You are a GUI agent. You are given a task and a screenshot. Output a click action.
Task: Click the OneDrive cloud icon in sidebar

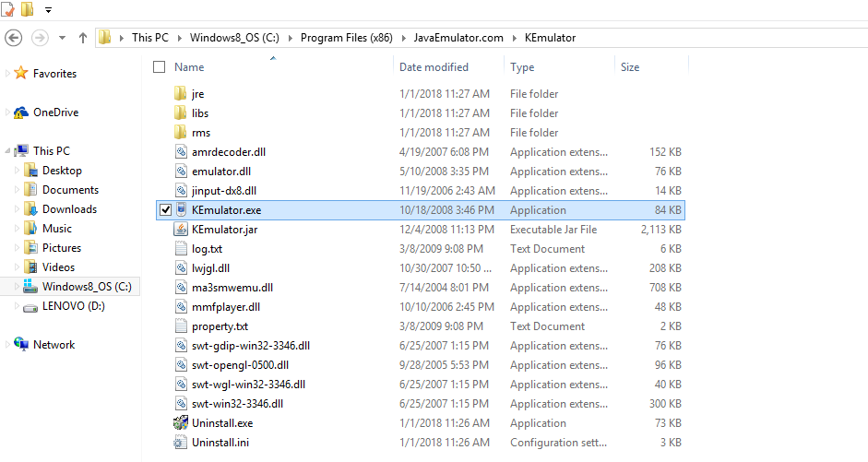[21, 113]
